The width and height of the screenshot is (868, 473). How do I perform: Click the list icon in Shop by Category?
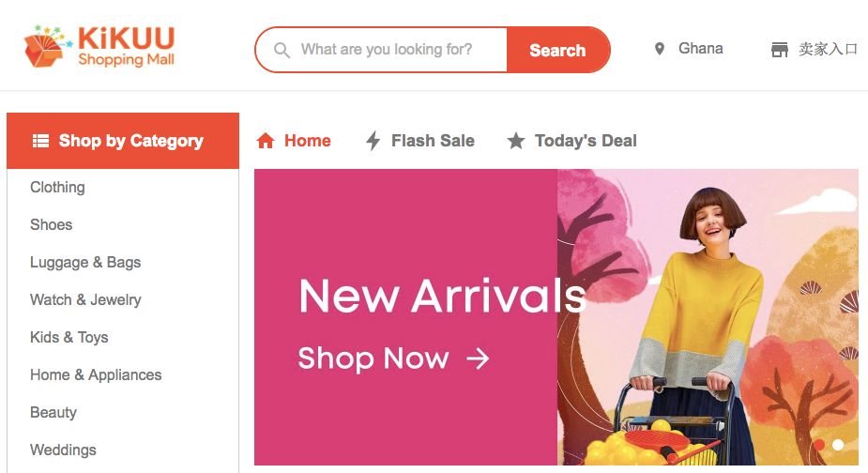tap(40, 141)
